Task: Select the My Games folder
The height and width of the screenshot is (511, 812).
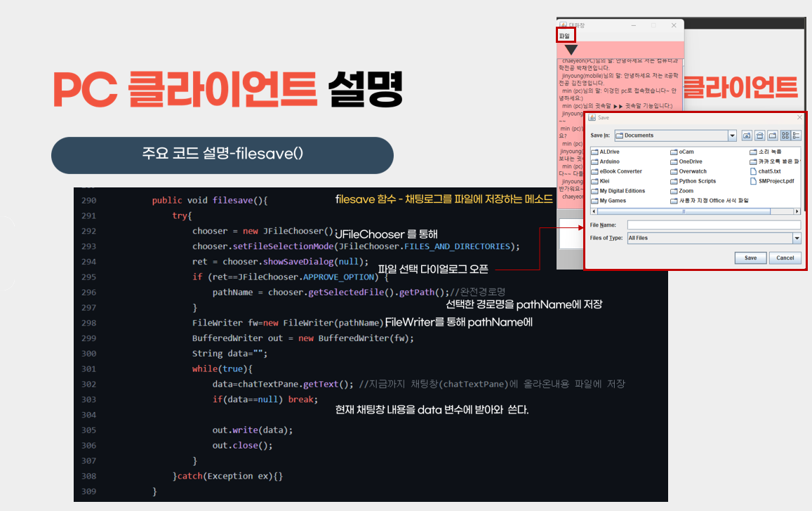Action: 613,200
